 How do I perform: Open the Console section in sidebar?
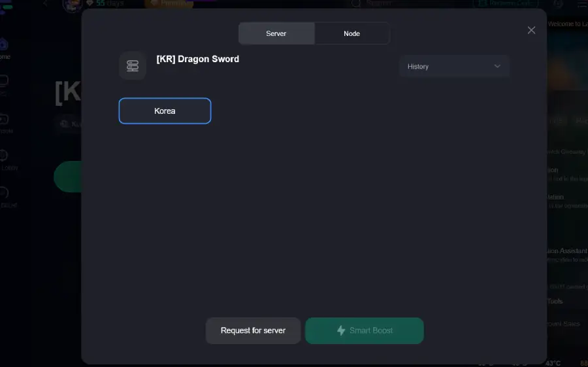(4, 122)
